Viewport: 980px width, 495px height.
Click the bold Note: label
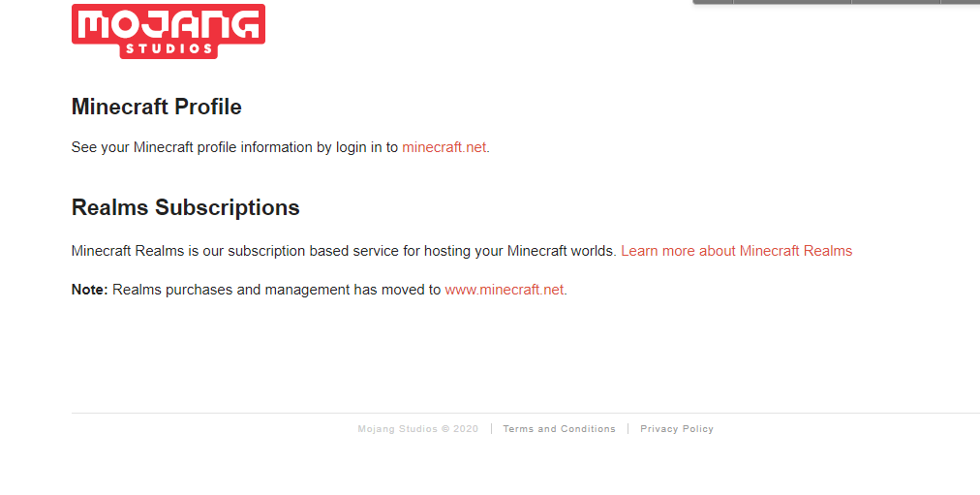click(89, 290)
